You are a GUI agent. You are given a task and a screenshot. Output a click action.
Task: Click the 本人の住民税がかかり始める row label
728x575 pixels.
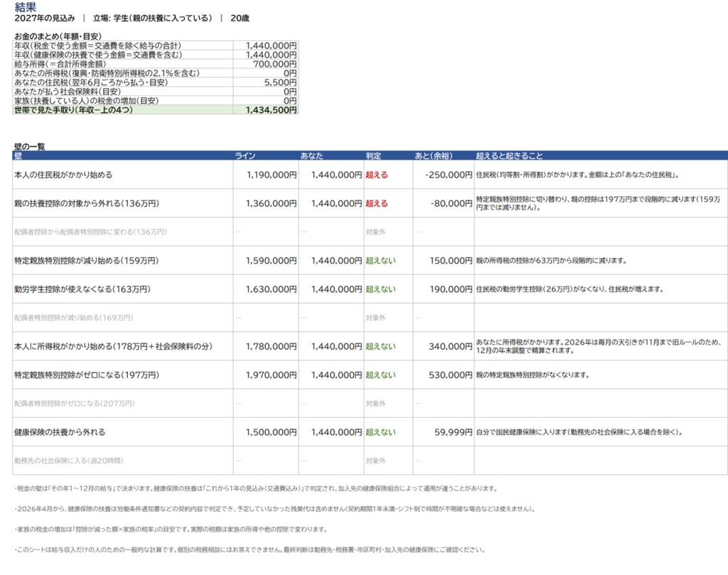pos(63,175)
